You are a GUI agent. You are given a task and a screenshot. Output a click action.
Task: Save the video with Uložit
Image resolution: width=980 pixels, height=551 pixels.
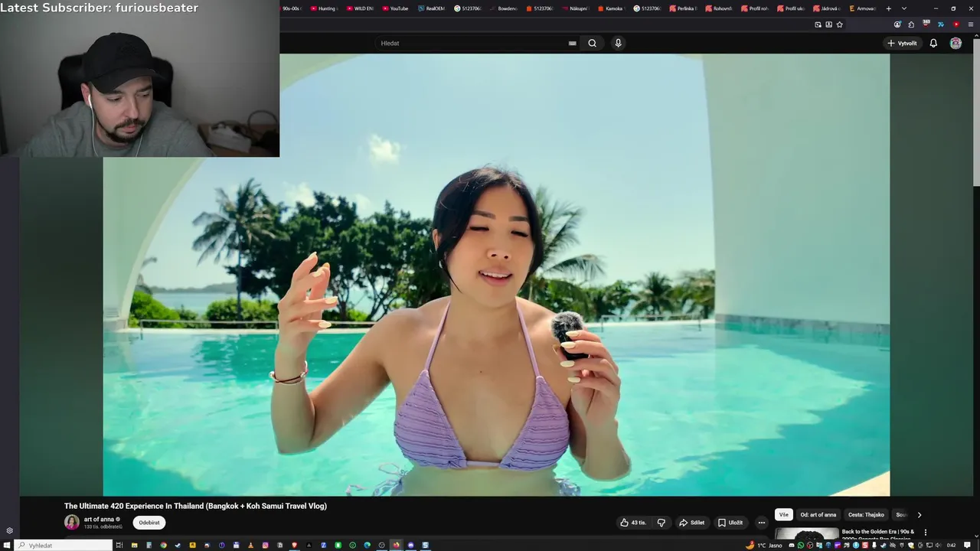click(730, 523)
